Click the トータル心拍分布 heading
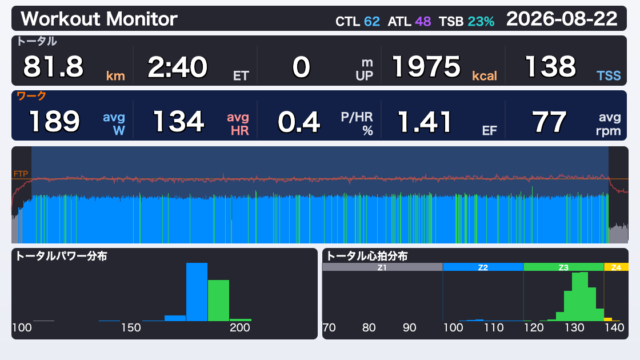This screenshot has height=360, width=640. pos(367,256)
